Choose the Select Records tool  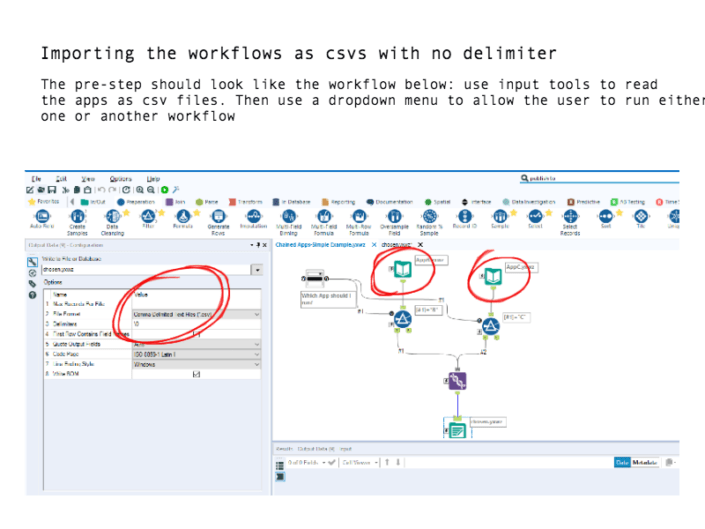point(570,216)
